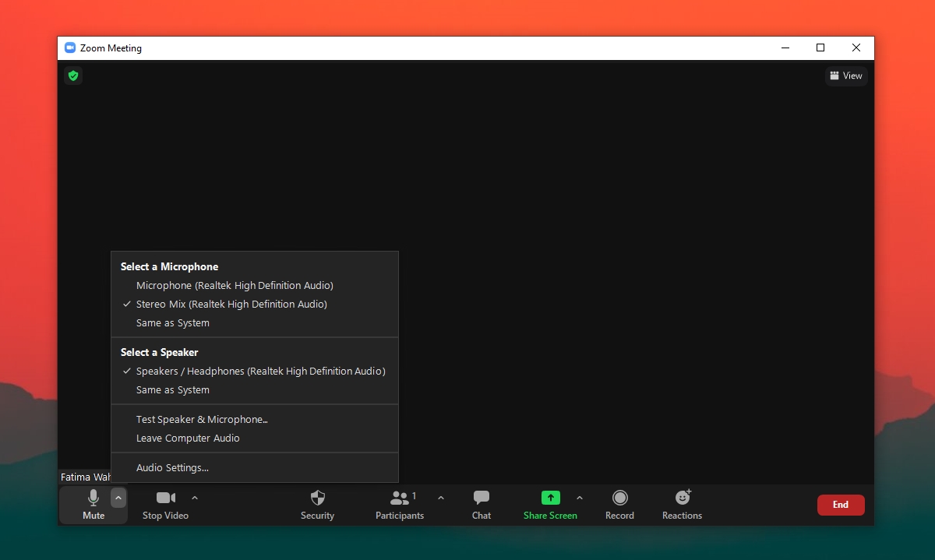Start Share Screen
This screenshot has width=935, height=560.
(550, 505)
